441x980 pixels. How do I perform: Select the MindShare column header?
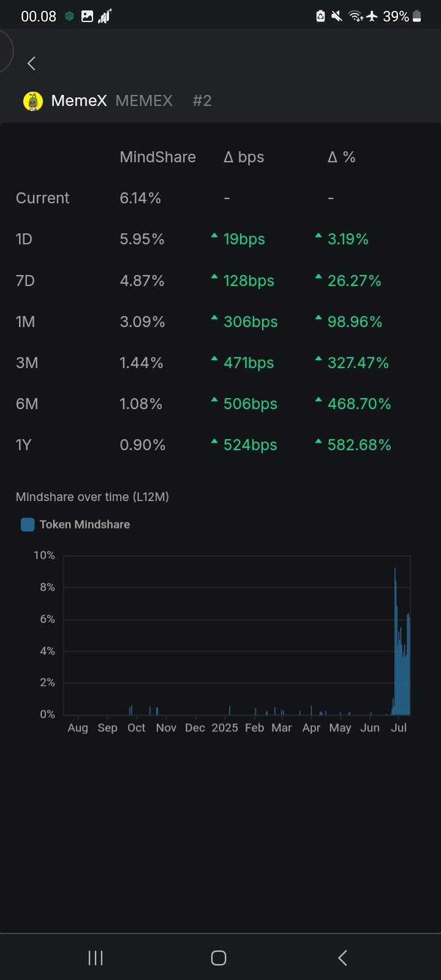[157, 157]
